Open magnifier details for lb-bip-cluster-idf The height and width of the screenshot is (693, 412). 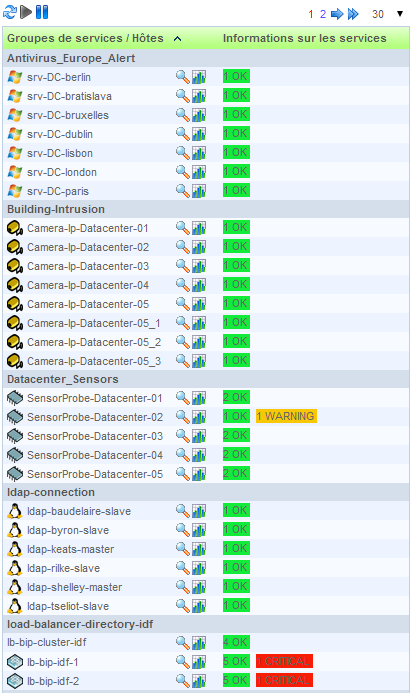183,643
